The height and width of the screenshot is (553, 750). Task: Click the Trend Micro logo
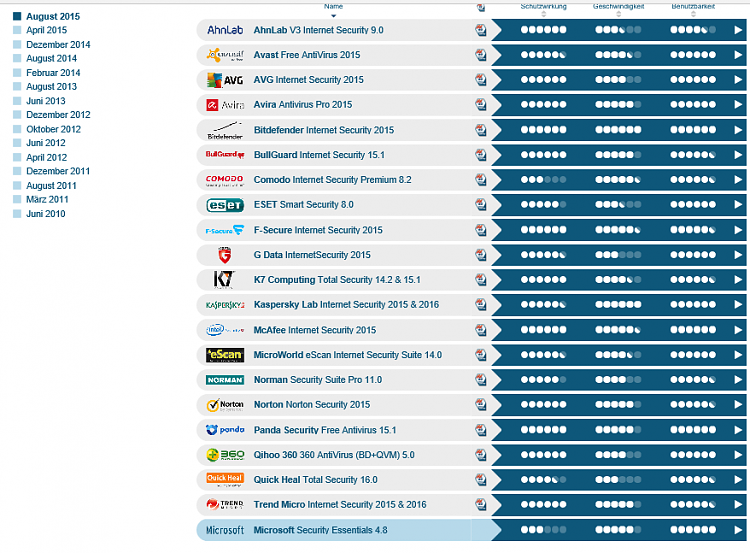tap(225, 504)
